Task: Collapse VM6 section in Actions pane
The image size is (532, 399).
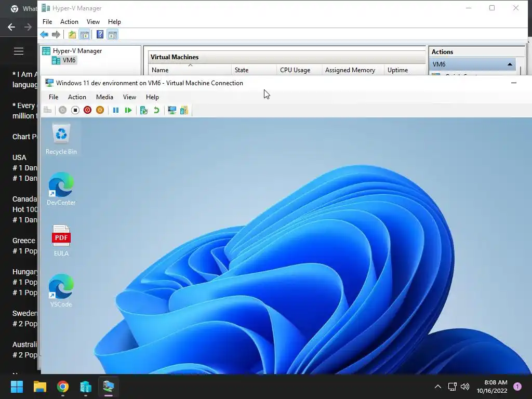Action: click(x=510, y=64)
